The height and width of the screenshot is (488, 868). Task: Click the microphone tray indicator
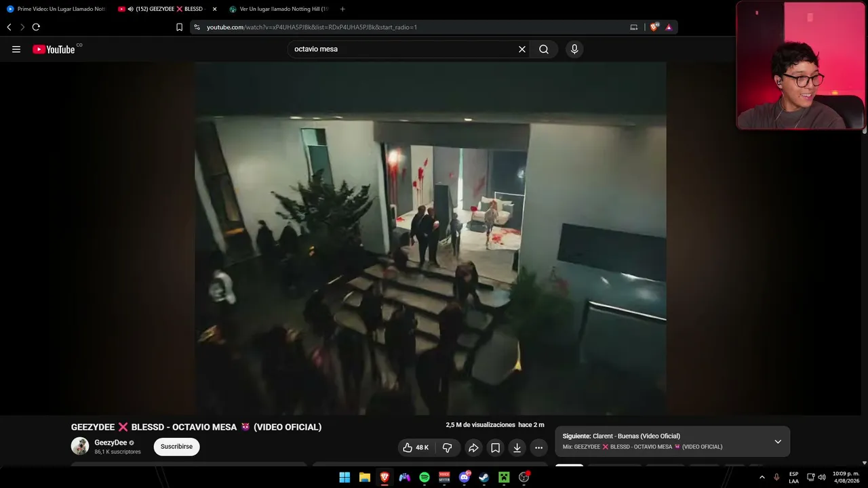coord(776,477)
